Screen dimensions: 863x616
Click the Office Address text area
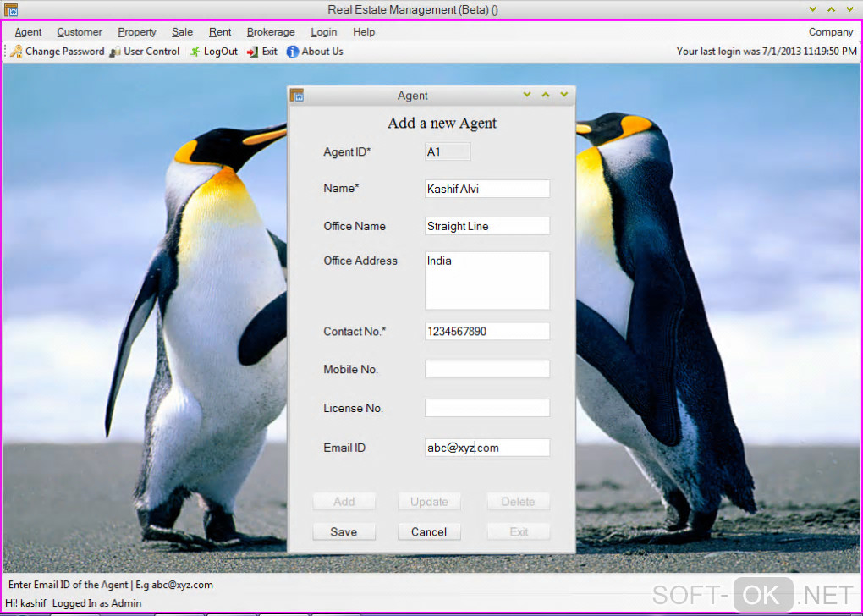pos(487,281)
